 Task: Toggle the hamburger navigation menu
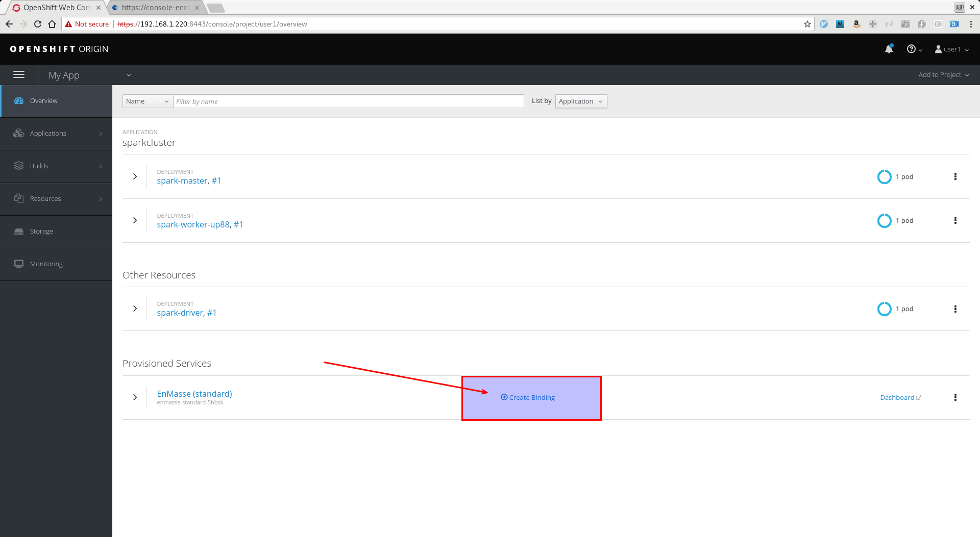click(19, 74)
